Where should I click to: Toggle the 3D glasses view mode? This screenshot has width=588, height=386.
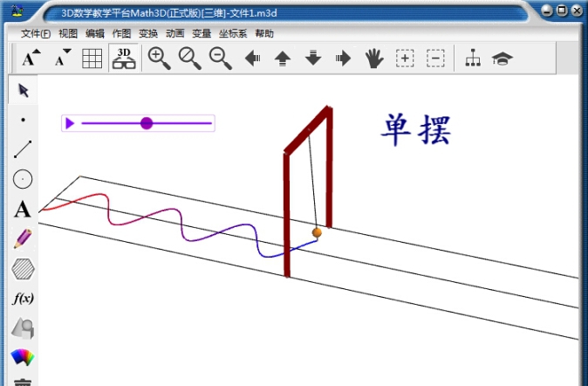[x=124, y=59]
